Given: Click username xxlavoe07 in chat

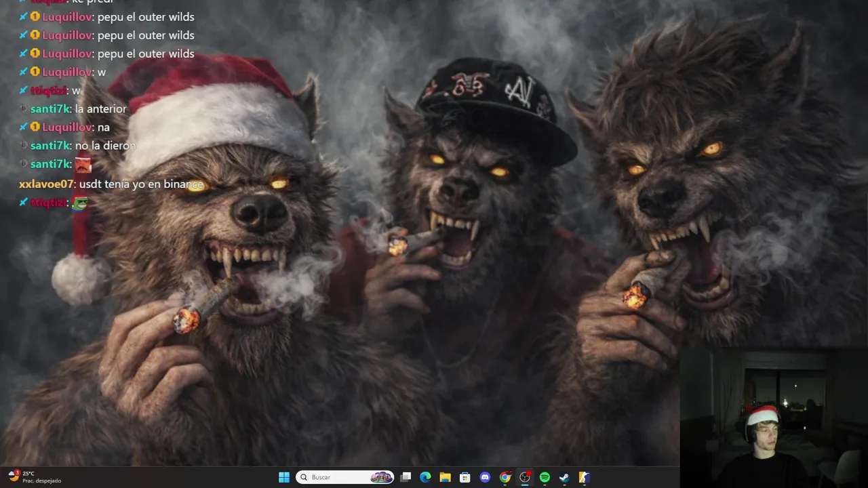Looking at the screenshot, I should click(46, 184).
